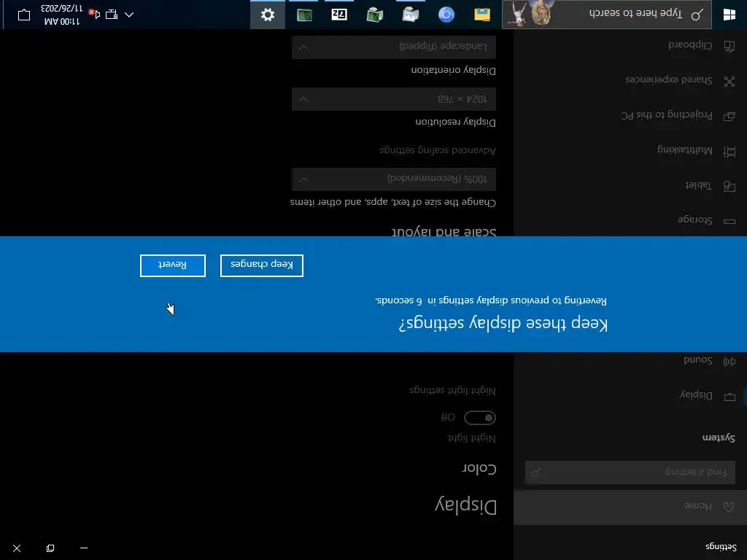The width and height of the screenshot is (747, 560).
Task: Focus the Type here to search box
Action: [x=607, y=15]
